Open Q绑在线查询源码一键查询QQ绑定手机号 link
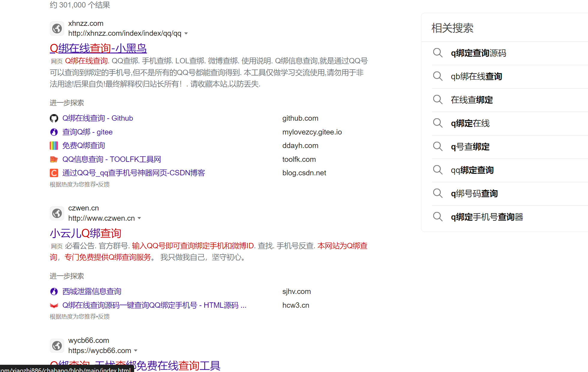Screen dimensions: 588x372 (x=154, y=305)
